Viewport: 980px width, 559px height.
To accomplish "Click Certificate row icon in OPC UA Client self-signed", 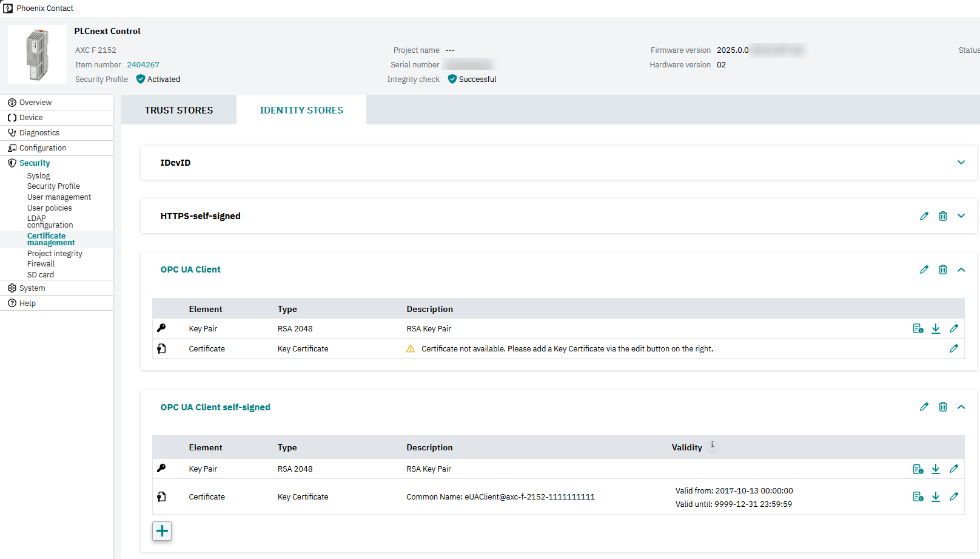I will [x=161, y=496].
